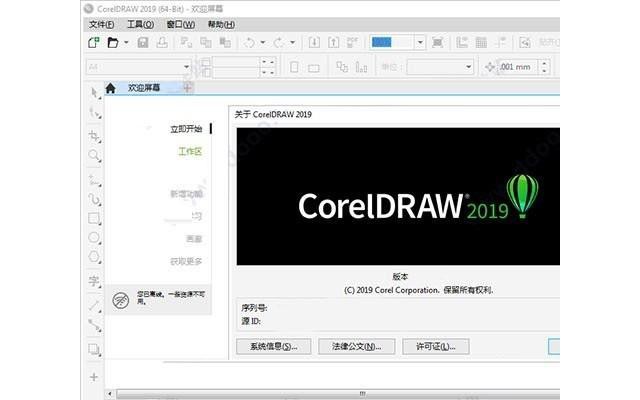Click the Export icon
640x400 pixels.
click(333, 42)
